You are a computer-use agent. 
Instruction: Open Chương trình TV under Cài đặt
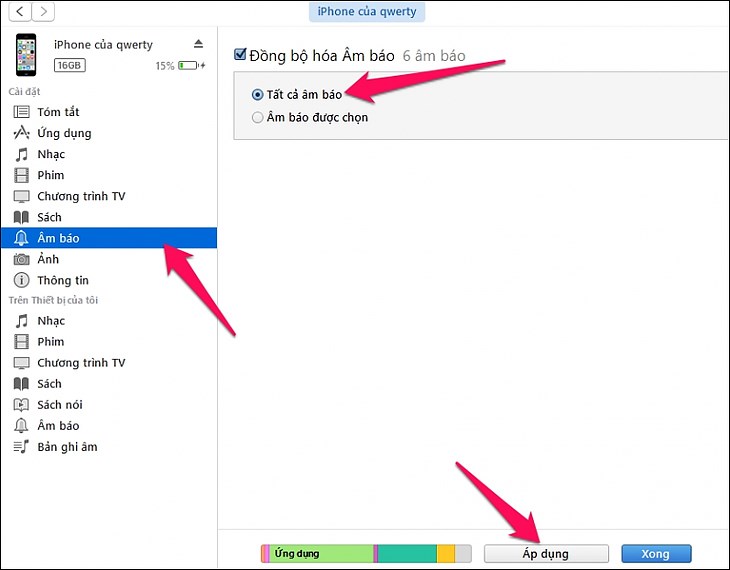click(x=81, y=196)
